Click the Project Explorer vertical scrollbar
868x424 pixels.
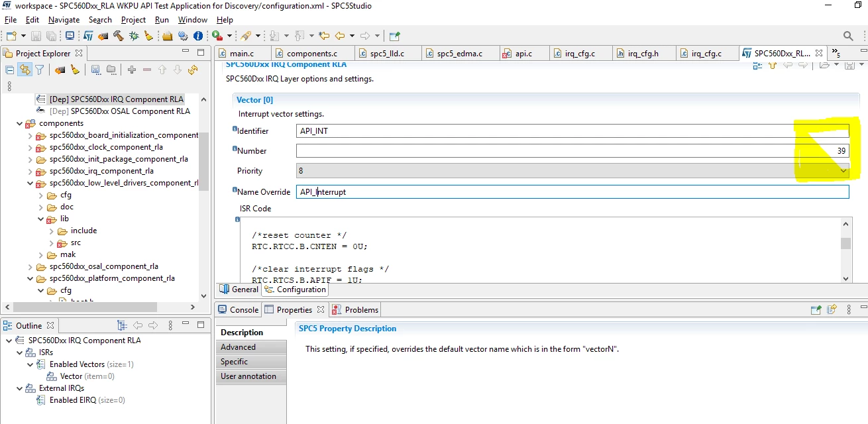(x=204, y=162)
